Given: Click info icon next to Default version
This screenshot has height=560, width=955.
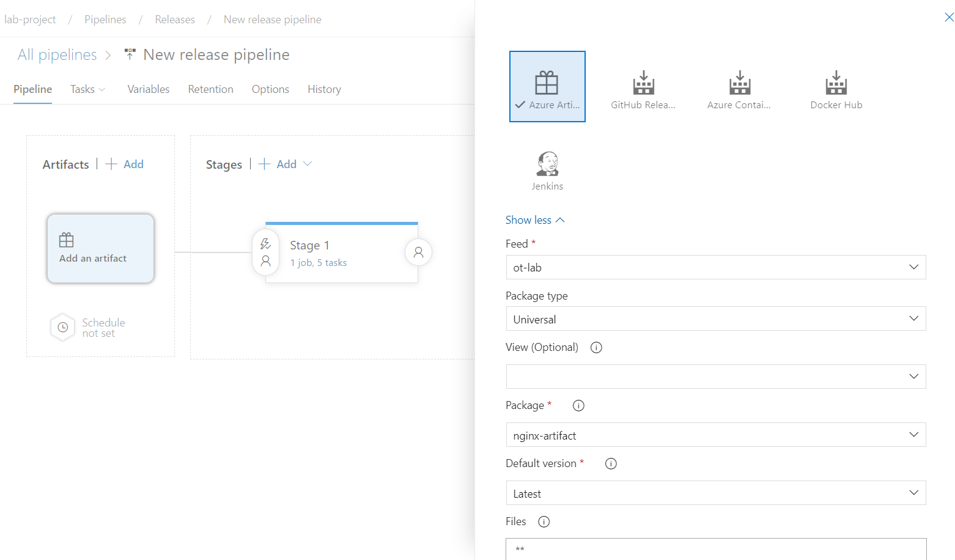Looking at the screenshot, I should pos(611,463).
